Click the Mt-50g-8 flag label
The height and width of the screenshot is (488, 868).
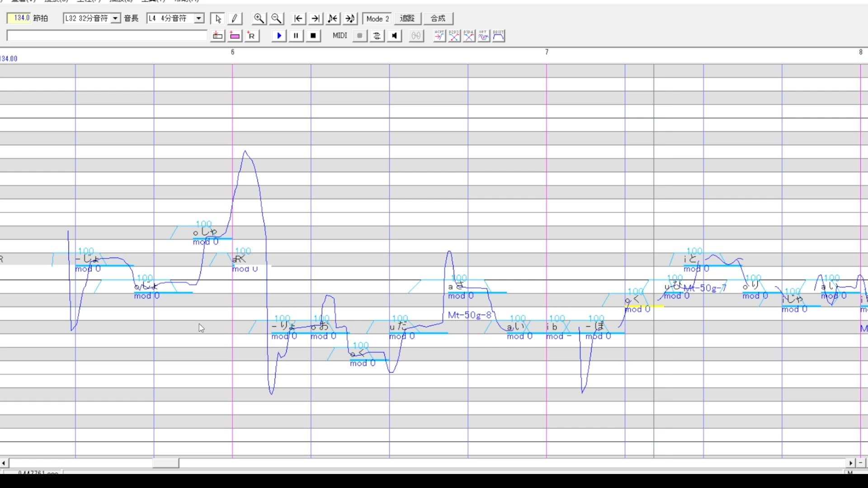(470, 315)
